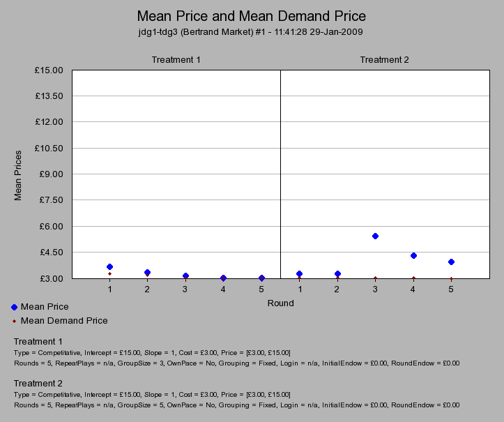Click the Mean Price legend label
This screenshot has height=422, width=504.
(x=45, y=306)
